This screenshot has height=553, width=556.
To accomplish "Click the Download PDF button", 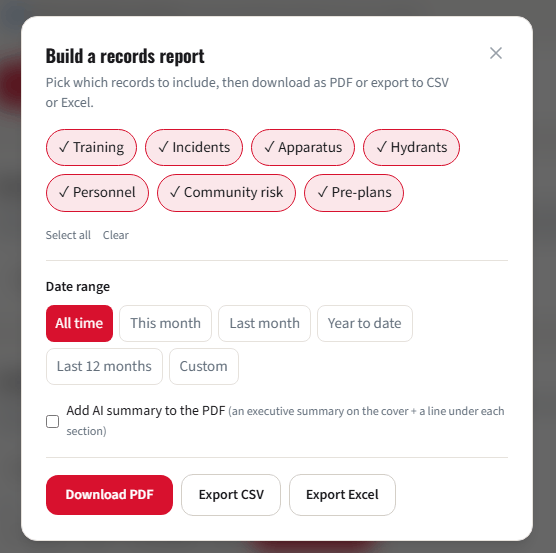I will tap(109, 495).
